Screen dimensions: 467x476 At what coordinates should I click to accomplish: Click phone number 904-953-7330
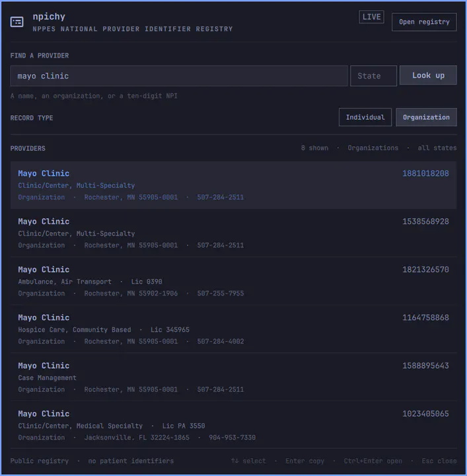(233, 438)
